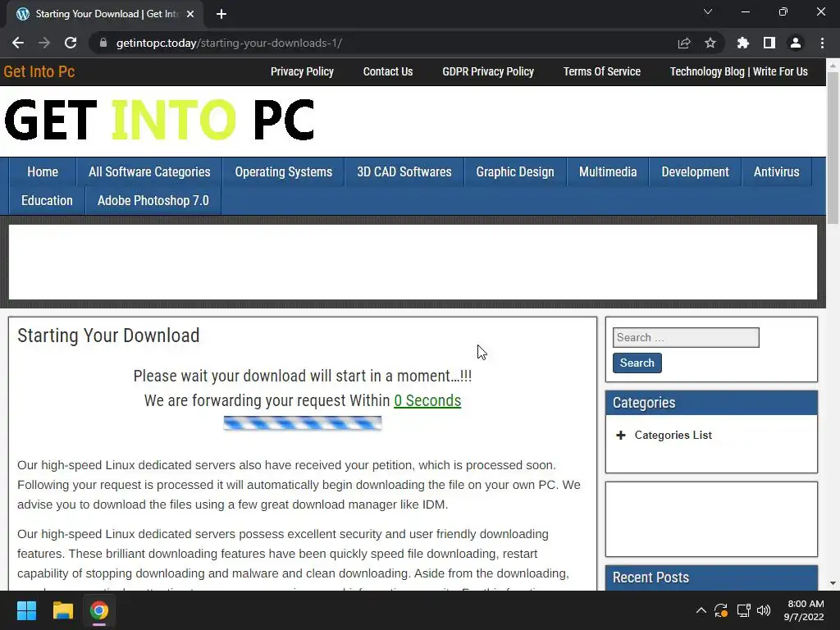Open the GDPR Privacy Policy link
Image resolution: width=840 pixels, height=630 pixels.
click(488, 72)
